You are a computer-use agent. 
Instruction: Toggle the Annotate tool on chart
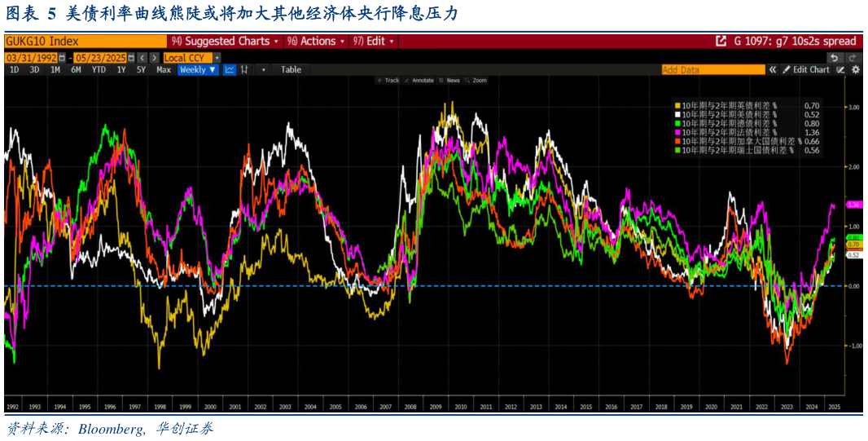pos(419,81)
